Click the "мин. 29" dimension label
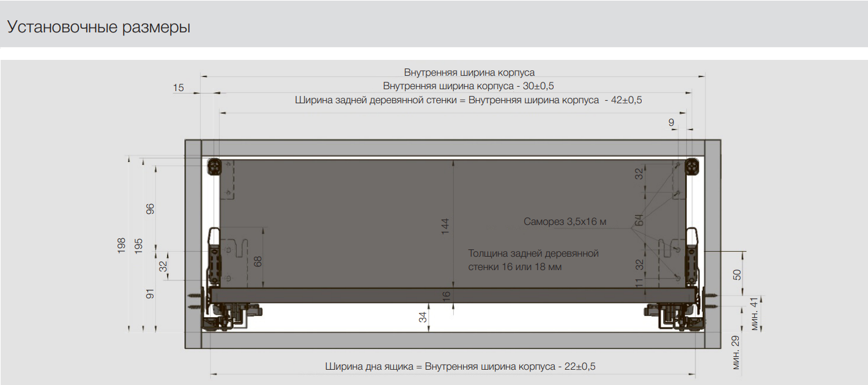Viewport: 868px width, 385px height. coord(736,352)
